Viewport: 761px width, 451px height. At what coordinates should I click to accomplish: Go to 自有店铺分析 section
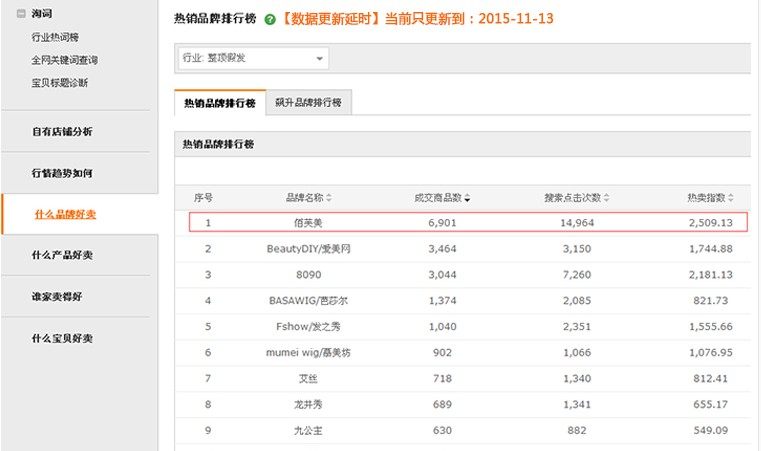(62, 132)
